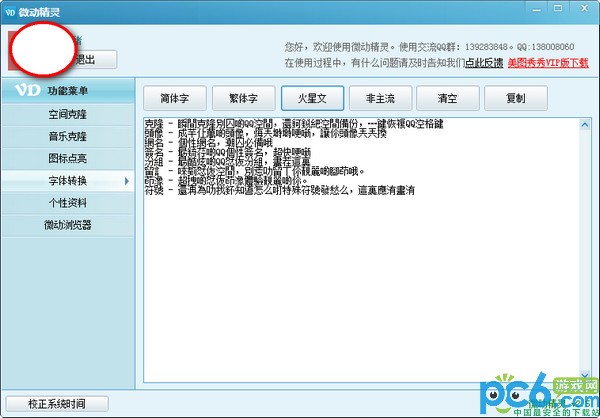Open 音乐克隆 in the function menu

coord(68,137)
